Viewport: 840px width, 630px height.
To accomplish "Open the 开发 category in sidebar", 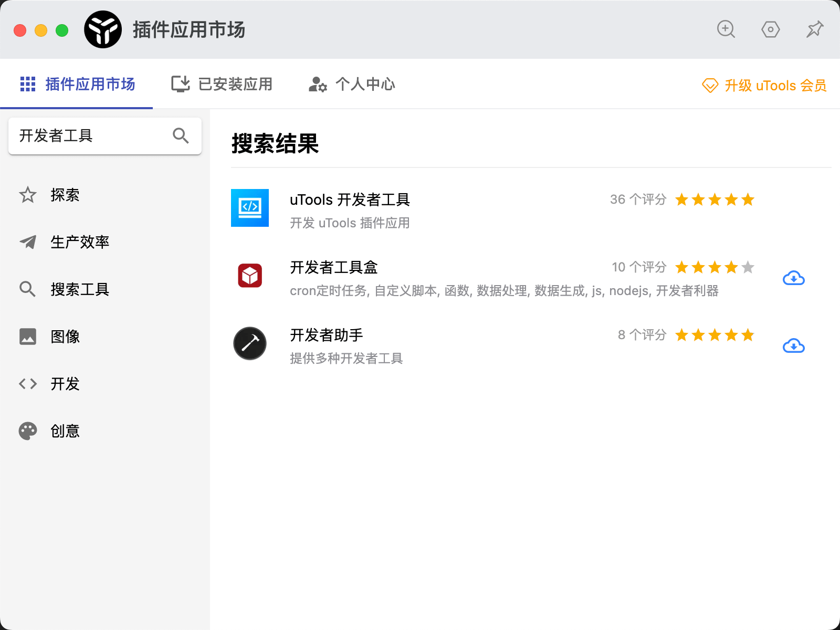I will pyautogui.click(x=65, y=384).
